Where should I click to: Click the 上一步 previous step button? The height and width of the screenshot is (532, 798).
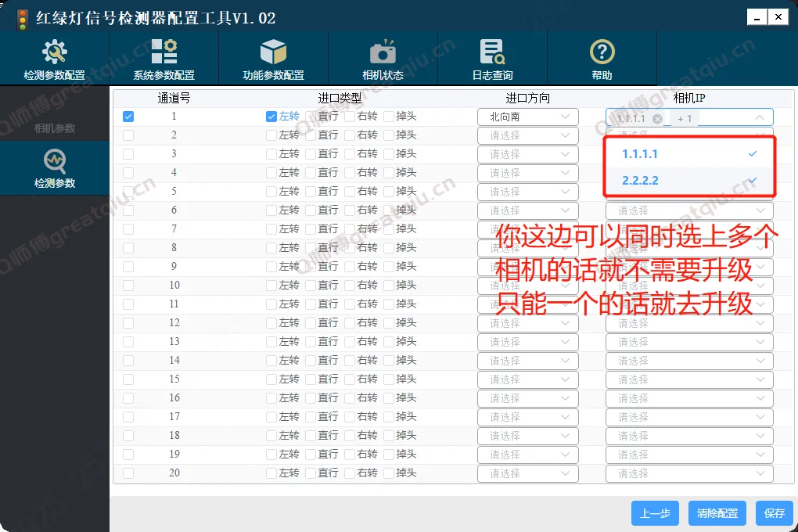[x=655, y=512]
